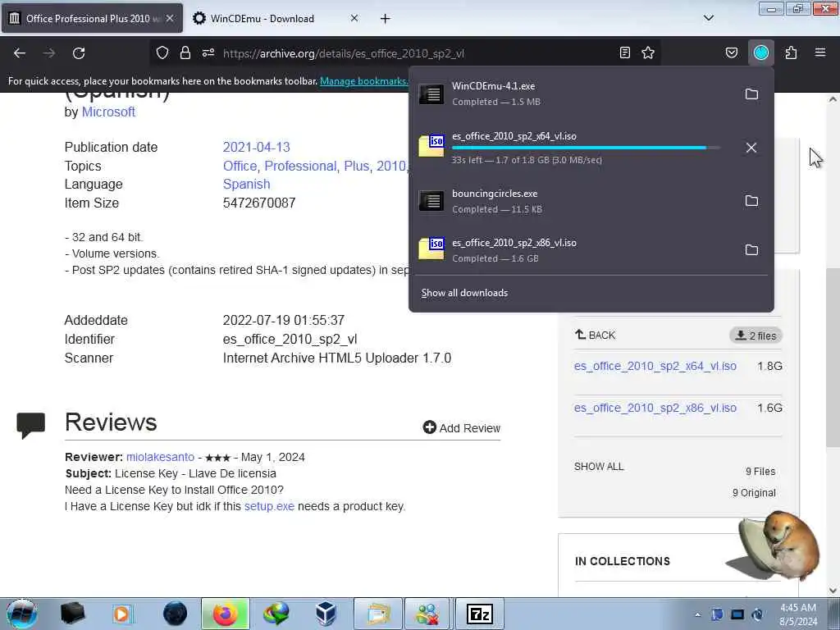This screenshot has width=840, height=630.
Task: Click SHOW ALL files link
Action: [x=599, y=467]
